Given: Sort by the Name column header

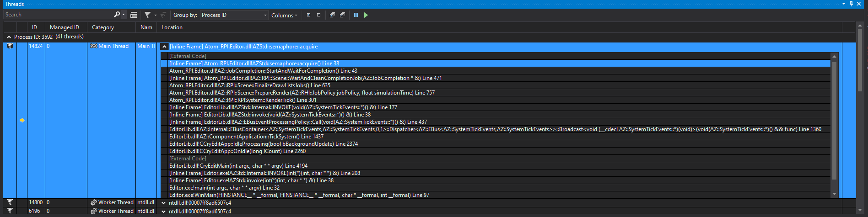Looking at the screenshot, I should pos(146,27).
